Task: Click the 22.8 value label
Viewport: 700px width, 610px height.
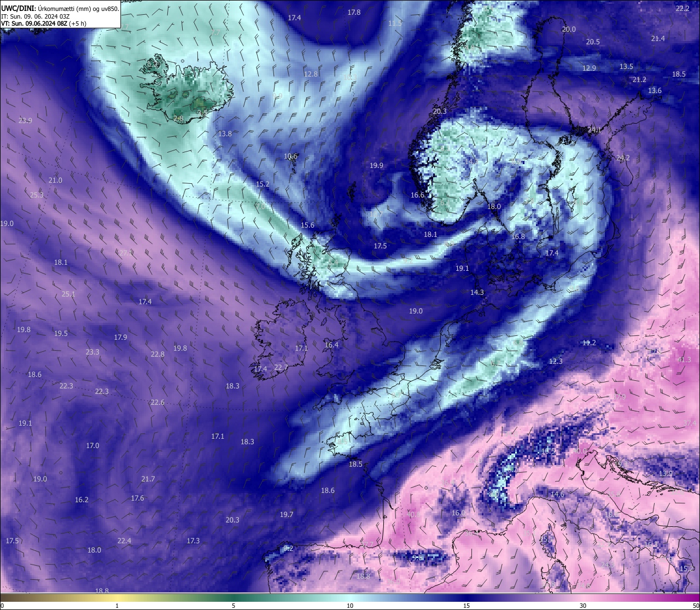Action: [x=157, y=354]
